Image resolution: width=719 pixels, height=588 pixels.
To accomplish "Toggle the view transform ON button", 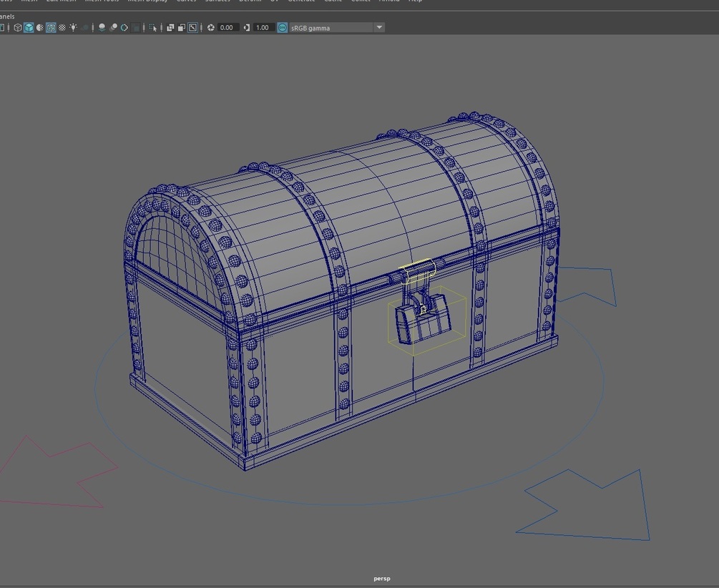I will [283, 27].
